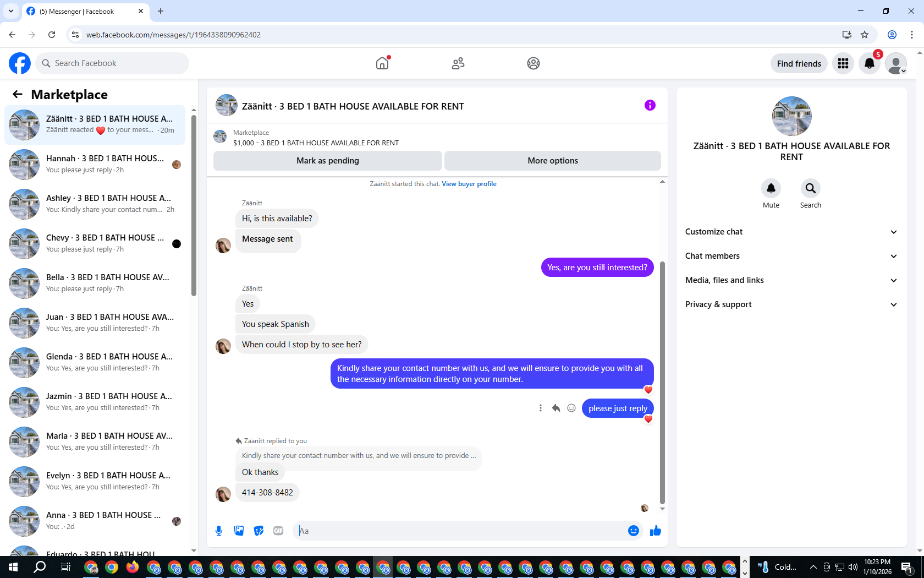The width and height of the screenshot is (924, 578).
Task: Send a thumbs-up like
Action: 656,531
